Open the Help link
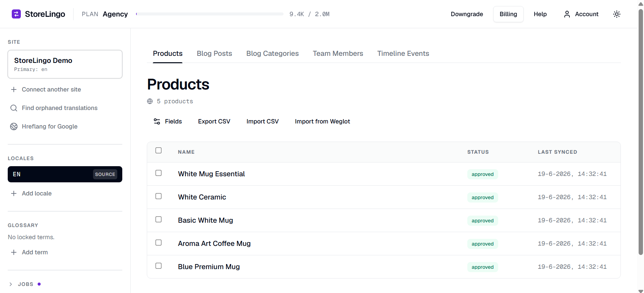The height and width of the screenshot is (293, 644). [540, 14]
